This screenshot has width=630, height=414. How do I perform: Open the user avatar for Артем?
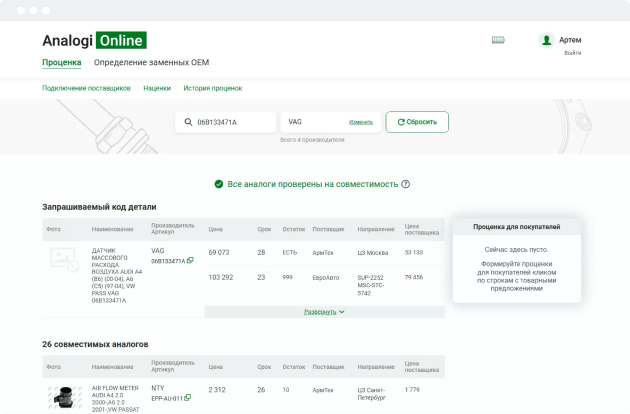(x=546, y=40)
